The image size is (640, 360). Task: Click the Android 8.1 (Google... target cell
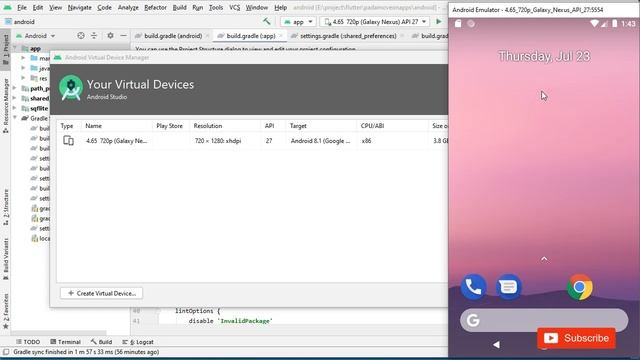click(320, 141)
